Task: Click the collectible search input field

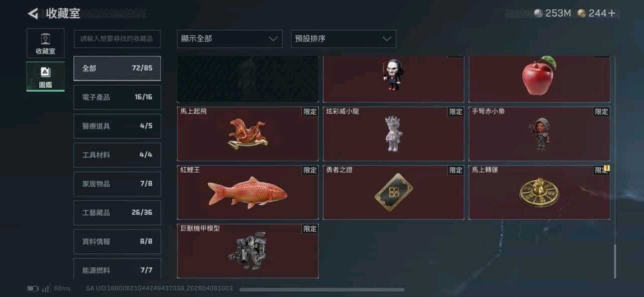Action: pos(117,39)
